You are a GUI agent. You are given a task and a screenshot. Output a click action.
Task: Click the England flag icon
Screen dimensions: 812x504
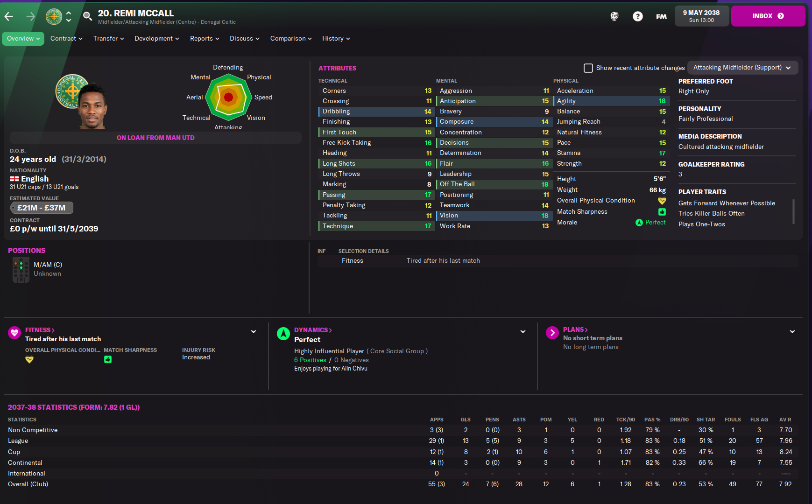point(14,179)
